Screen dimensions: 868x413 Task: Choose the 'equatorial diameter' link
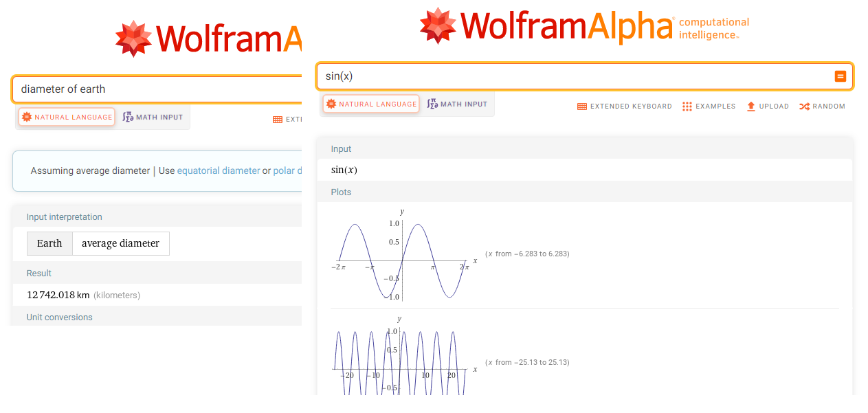[x=219, y=170]
